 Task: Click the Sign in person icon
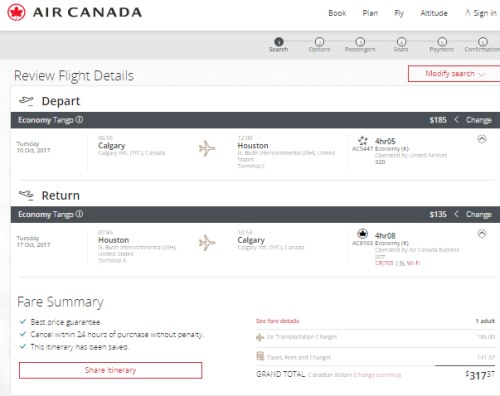point(468,13)
